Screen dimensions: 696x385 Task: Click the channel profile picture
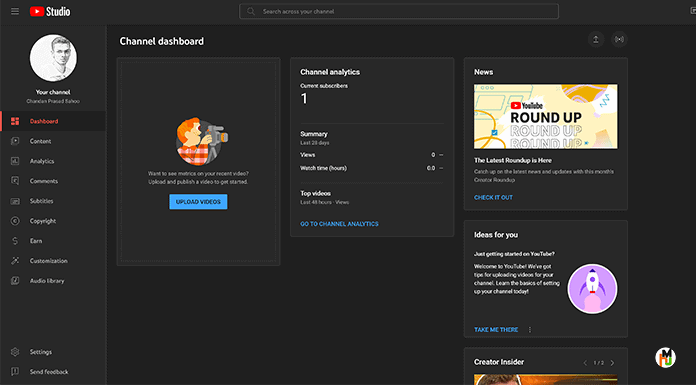tap(53, 58)
